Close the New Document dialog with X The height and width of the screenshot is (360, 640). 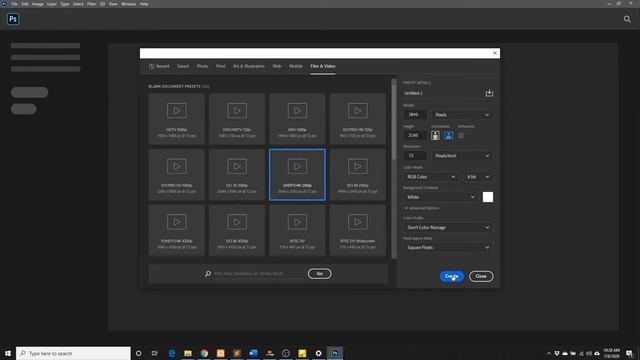click(x=495, y=53)
